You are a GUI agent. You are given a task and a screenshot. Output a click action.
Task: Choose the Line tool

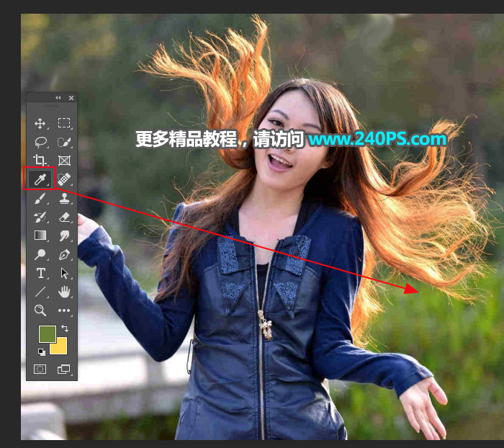coord(40,292)
